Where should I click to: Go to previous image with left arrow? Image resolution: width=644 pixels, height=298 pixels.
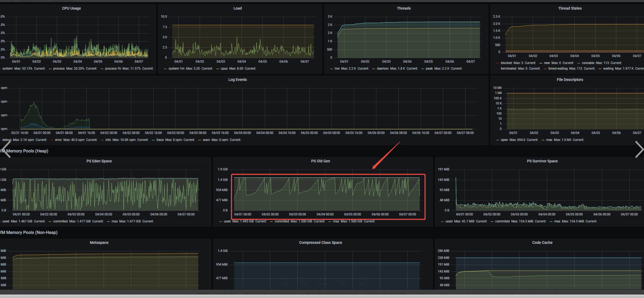coord(6,149)
